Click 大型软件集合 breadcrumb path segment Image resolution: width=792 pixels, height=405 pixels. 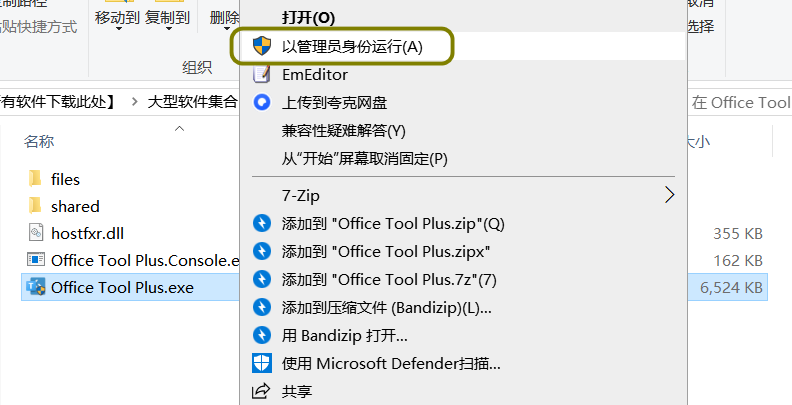pos(192,103)
